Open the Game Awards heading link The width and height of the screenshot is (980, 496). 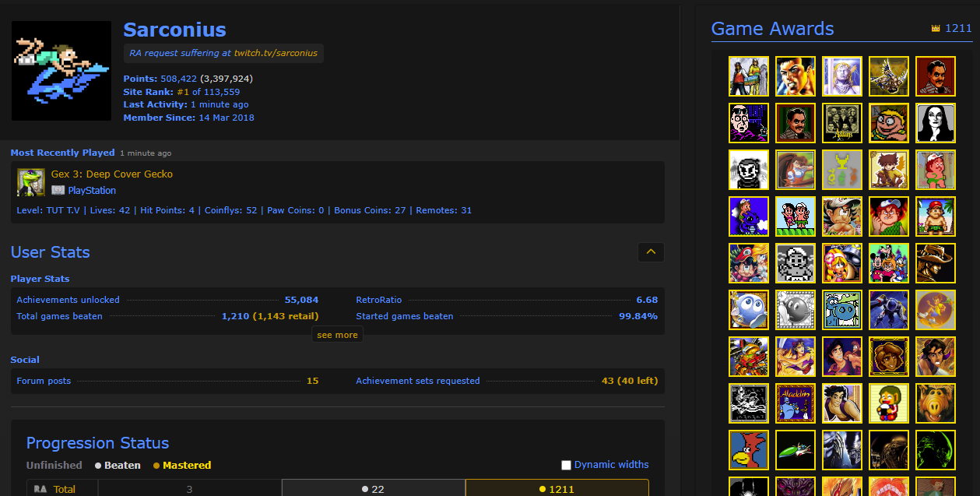[772, 29]
